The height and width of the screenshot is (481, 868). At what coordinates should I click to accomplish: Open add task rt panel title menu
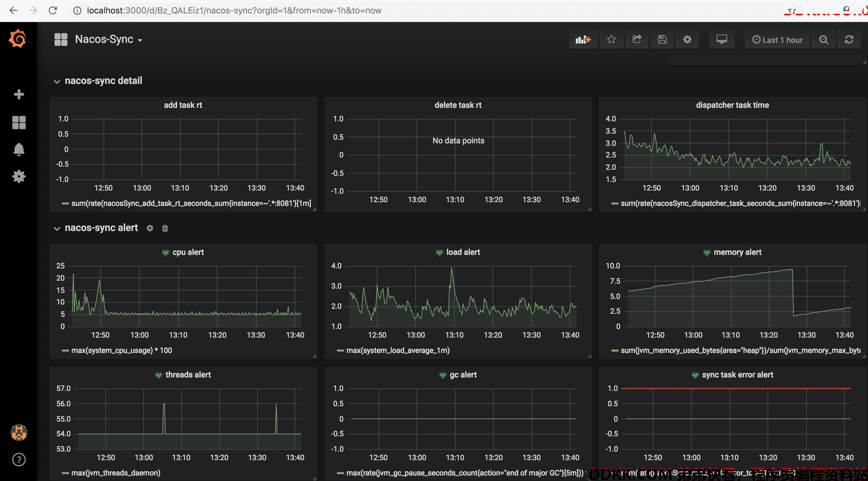183,105
